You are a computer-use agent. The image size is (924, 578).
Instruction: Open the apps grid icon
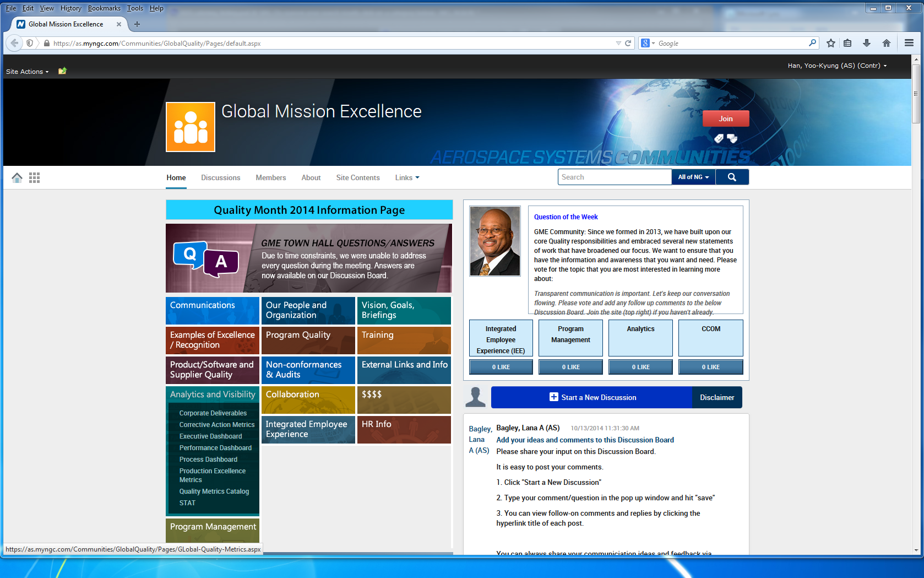click(x=34, y=177)
